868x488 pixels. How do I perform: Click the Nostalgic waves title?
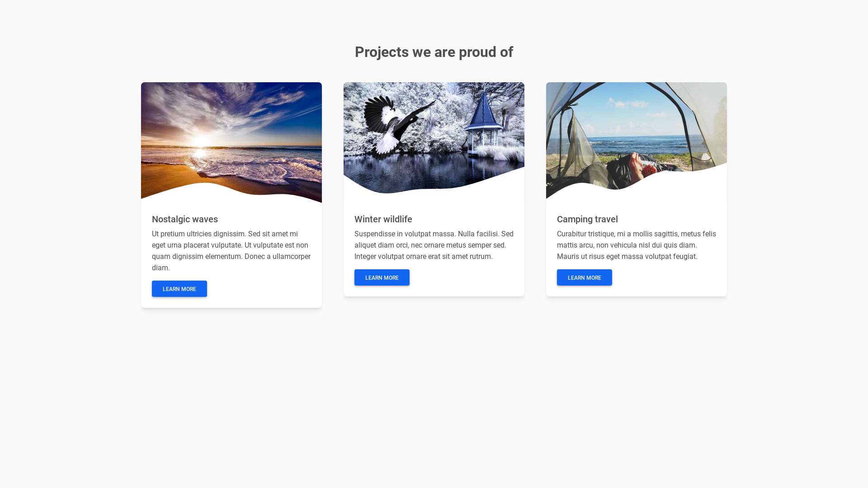tap(185, 219)
